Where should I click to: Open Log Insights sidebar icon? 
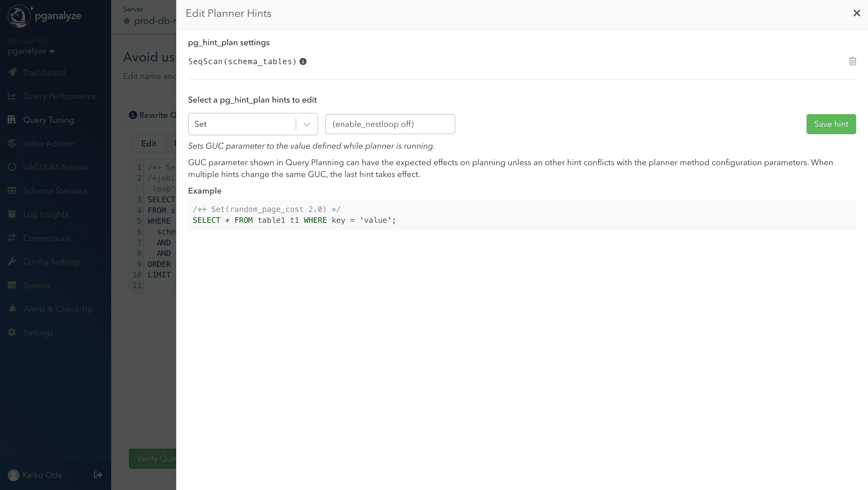12,214
